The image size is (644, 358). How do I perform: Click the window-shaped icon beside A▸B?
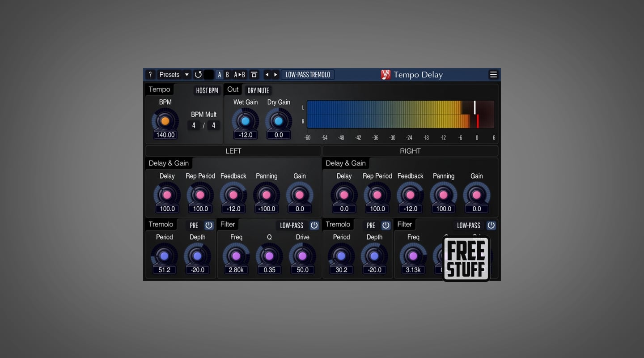[254, 75]
